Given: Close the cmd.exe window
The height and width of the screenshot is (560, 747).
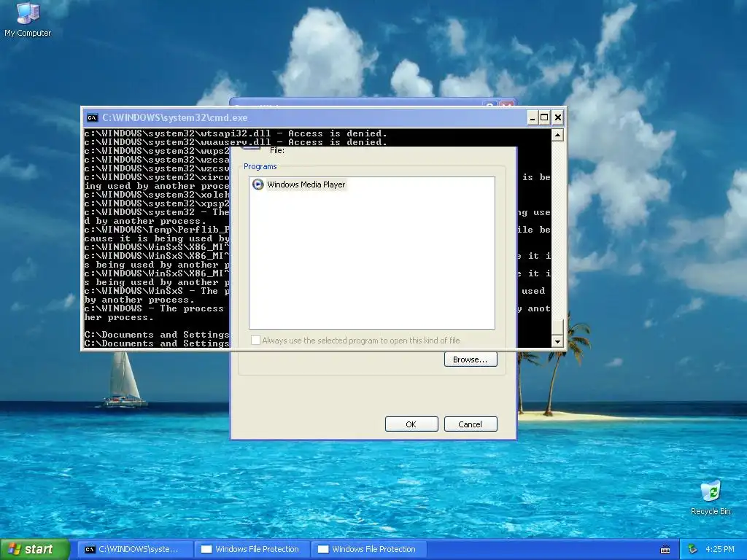Looking at the screenshot, I should 558,117.
